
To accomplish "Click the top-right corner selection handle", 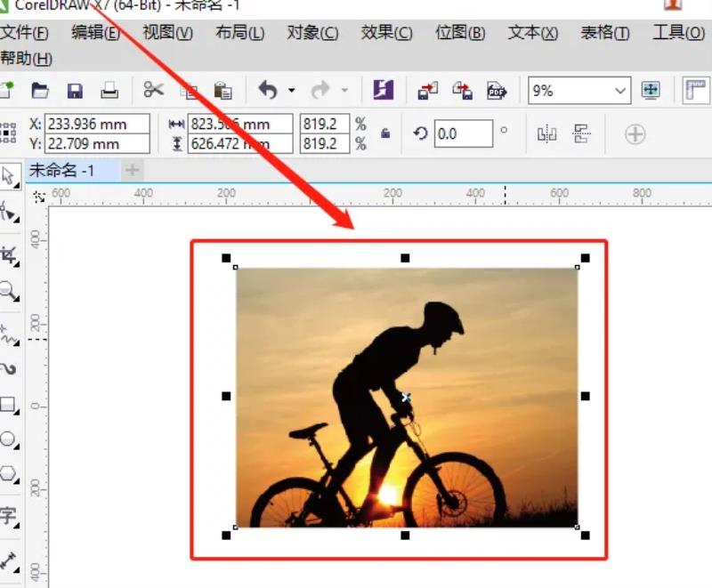I will pyautogui.click(x=586, y=258).
